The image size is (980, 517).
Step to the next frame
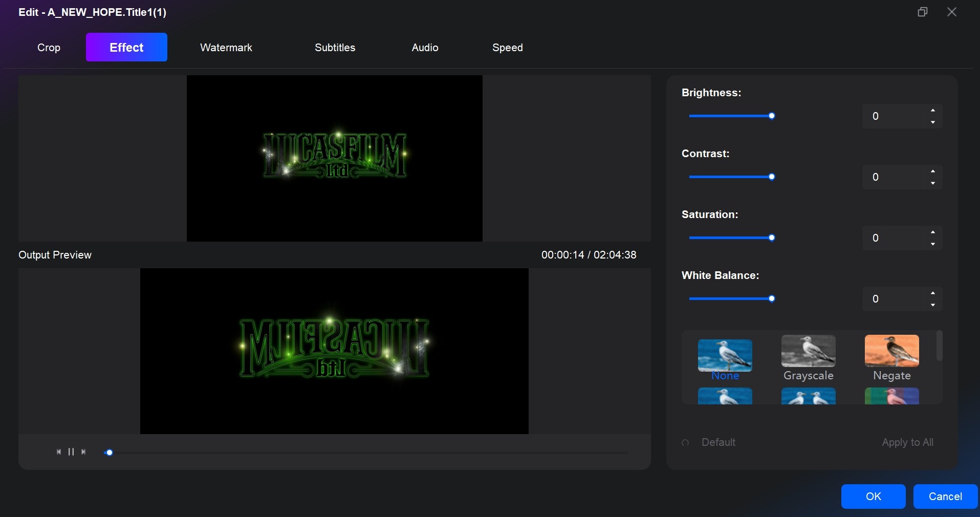[84, 451]
